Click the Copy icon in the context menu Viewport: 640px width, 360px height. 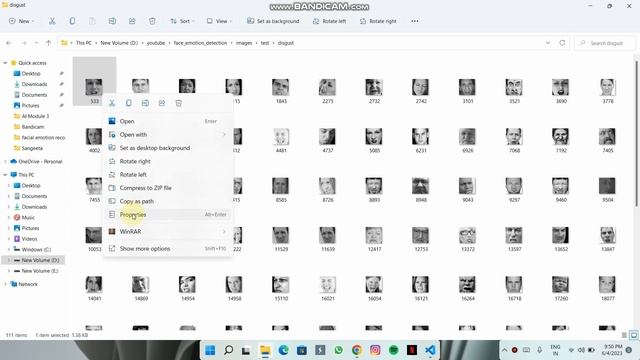pos(129,103)
